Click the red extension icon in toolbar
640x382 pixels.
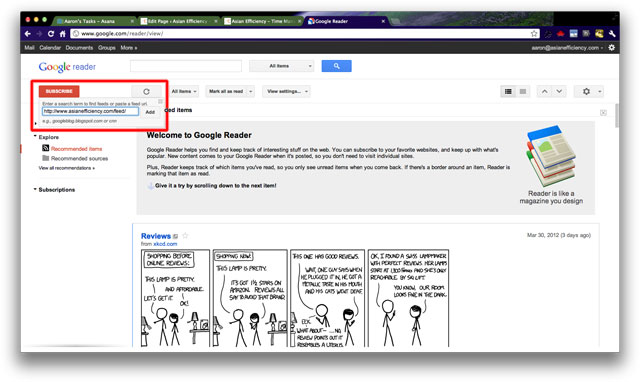[560, 34]
